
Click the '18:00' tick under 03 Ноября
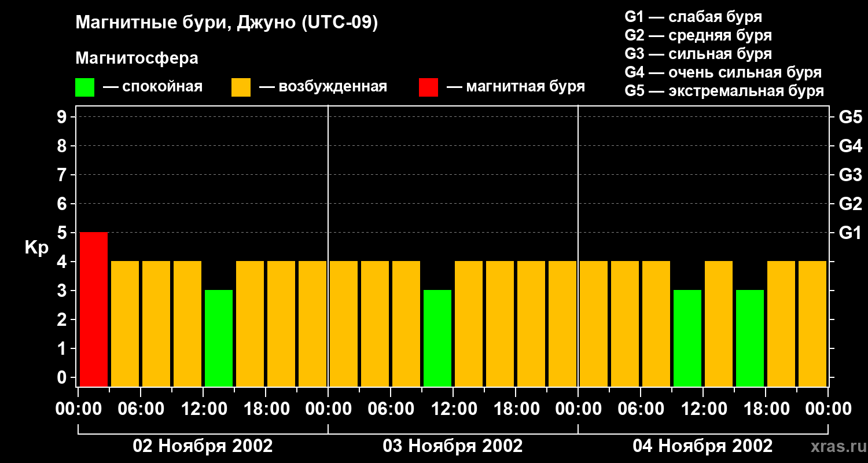[x=516, y=409]
